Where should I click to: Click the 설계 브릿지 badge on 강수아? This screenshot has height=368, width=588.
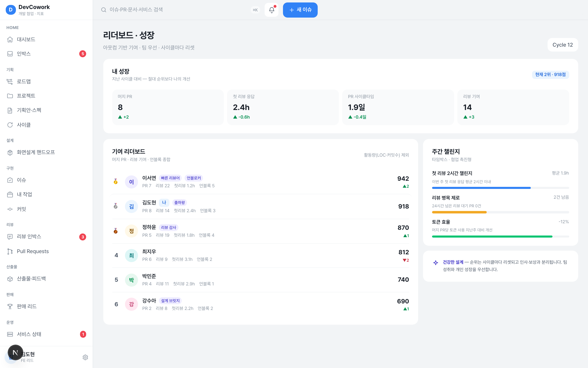[x=170, y=301]
